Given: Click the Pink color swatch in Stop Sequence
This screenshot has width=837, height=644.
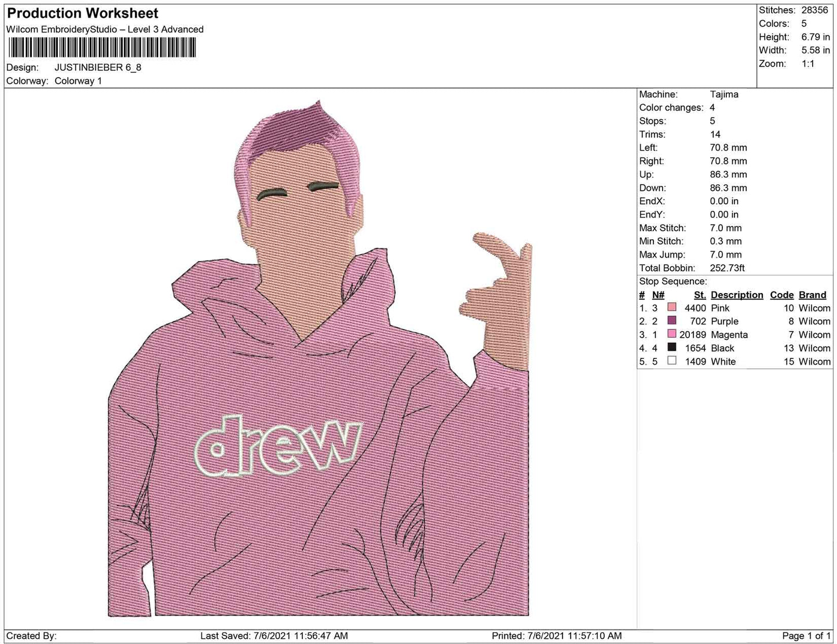Looking at the screenshot, I should coord(672,308).
